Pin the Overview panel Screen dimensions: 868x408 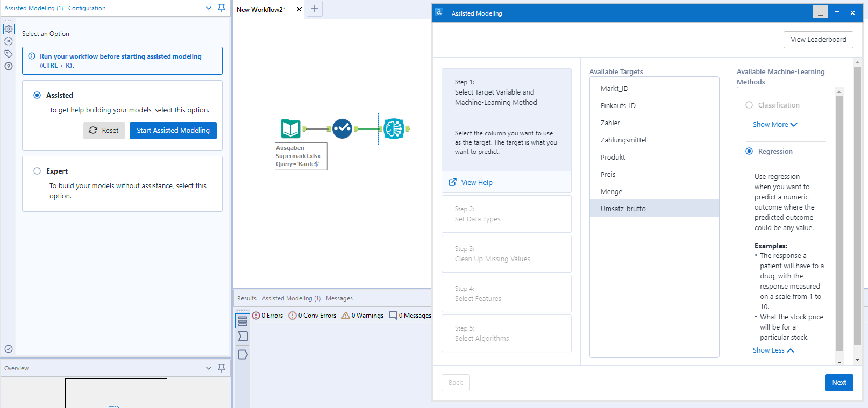tap(222, 368)
